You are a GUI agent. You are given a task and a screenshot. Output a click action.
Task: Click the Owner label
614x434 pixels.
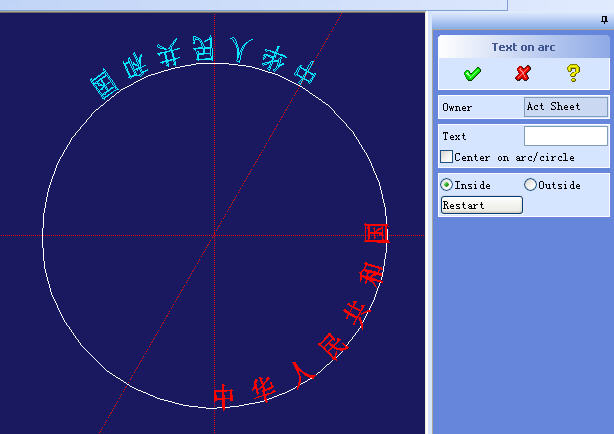(x=457, y=107)
